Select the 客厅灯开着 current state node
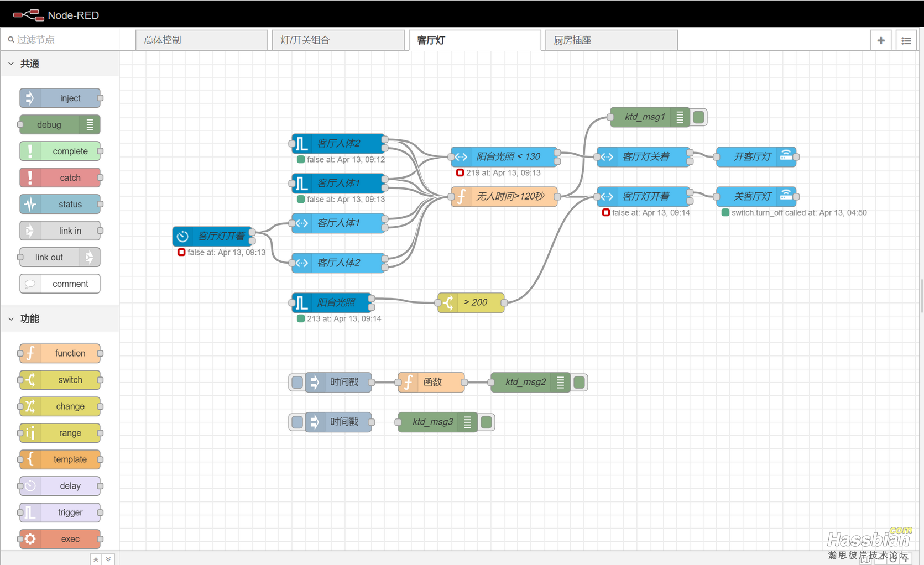 643,196
